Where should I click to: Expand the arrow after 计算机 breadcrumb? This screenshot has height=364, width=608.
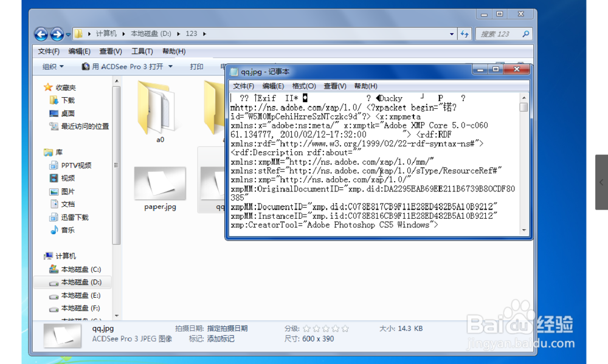point(123,33)
